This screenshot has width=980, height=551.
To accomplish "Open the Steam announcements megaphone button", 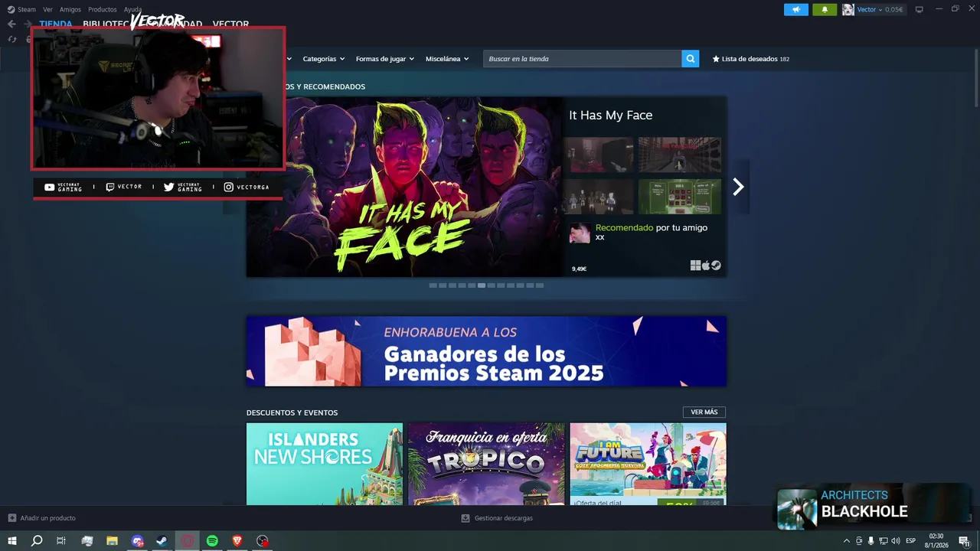I will pos(795,9).
